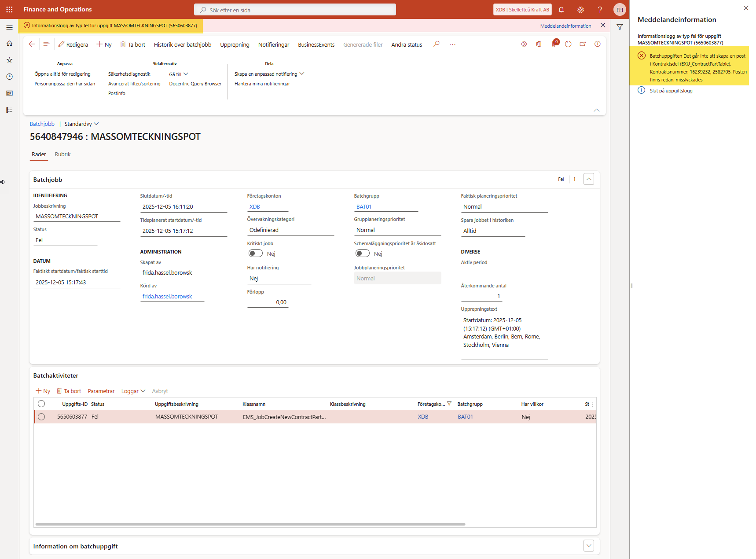
Task: Switch to the Rubrik tab
Action: [x=62, y=154]
